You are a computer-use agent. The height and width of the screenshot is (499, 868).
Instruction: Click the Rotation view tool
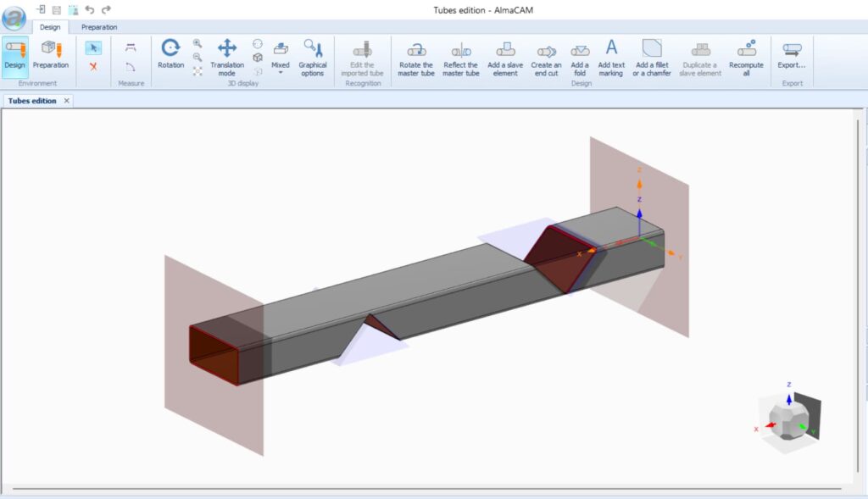pyautogui.click(x=170, y=54)
